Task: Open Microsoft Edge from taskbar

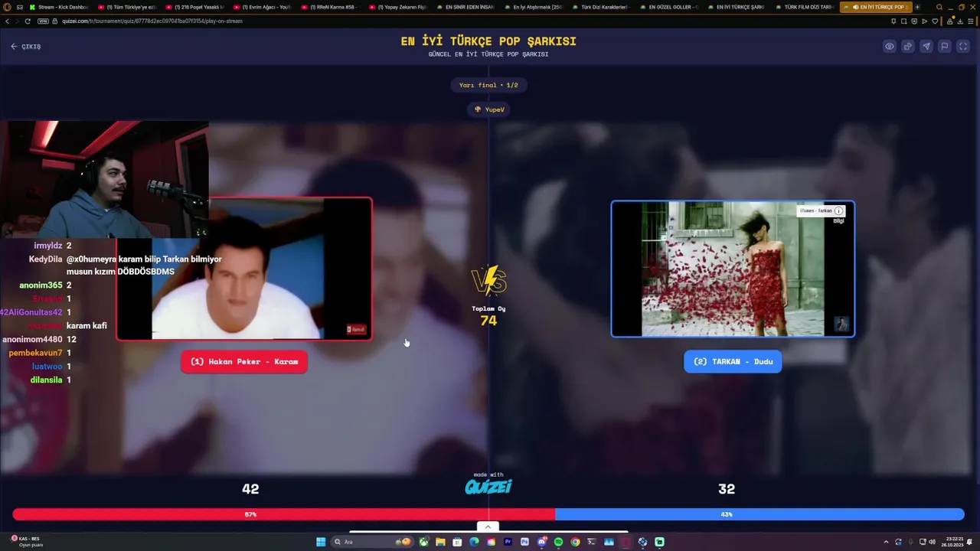Action: [x=474, y=542]
